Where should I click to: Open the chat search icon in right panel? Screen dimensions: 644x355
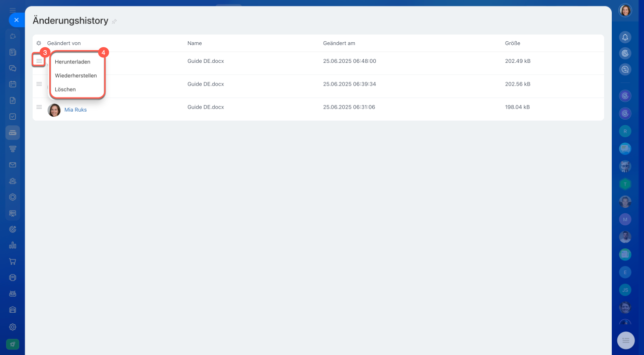pos(625,69)
